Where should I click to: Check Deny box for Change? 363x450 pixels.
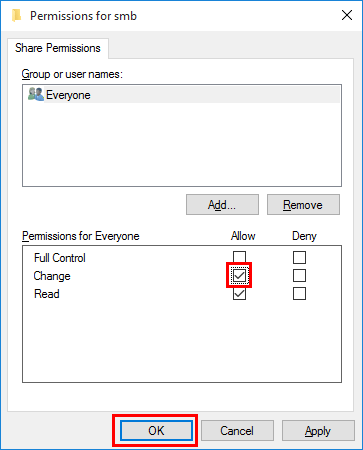click(x=299, y=275)
